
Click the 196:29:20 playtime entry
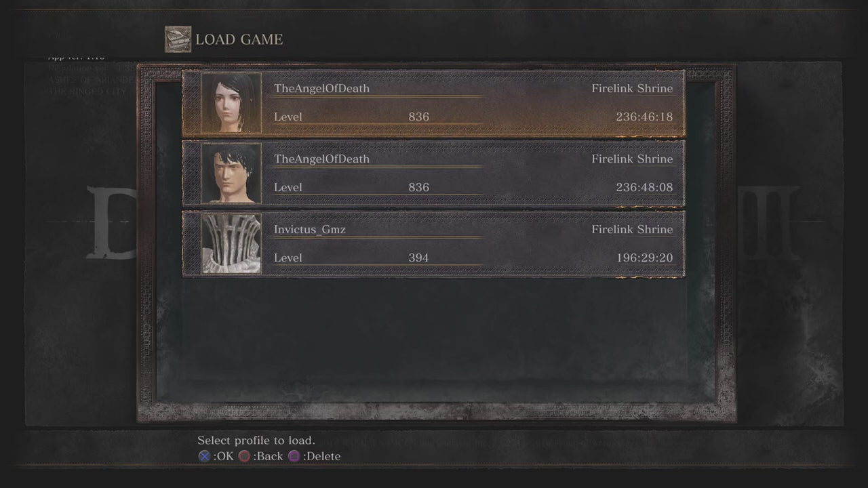pos(644,258)
